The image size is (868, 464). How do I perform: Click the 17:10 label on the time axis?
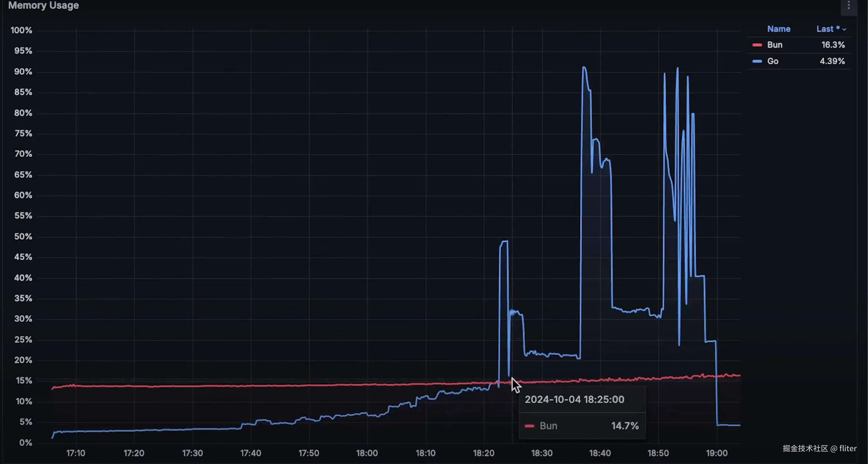point(76,453)
